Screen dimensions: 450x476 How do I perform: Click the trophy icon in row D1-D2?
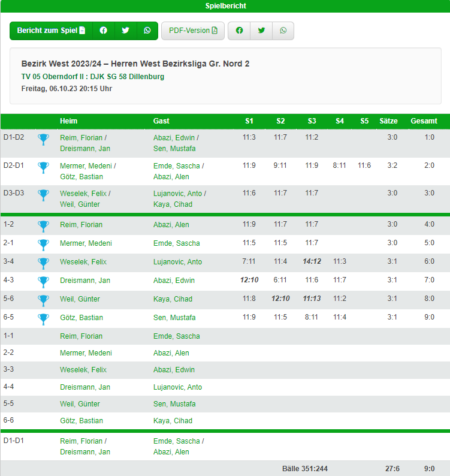click(x=43, y=140)
